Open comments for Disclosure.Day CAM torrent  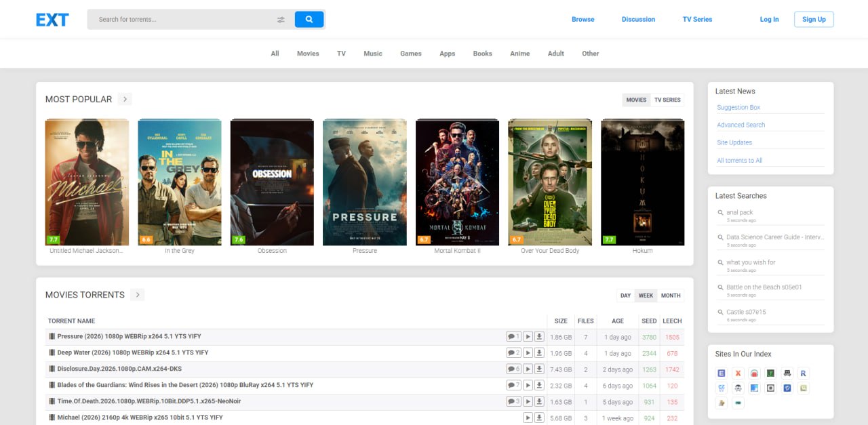pyautogui.click(x=513, y=369)
